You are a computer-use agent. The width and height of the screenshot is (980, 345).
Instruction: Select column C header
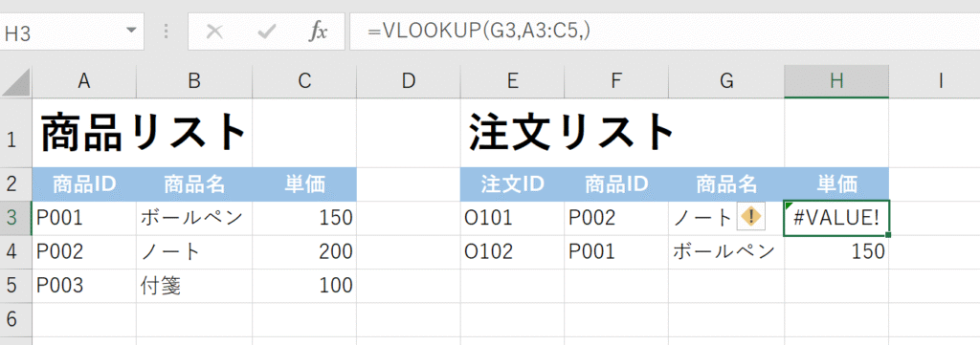[x=304, y=82]
